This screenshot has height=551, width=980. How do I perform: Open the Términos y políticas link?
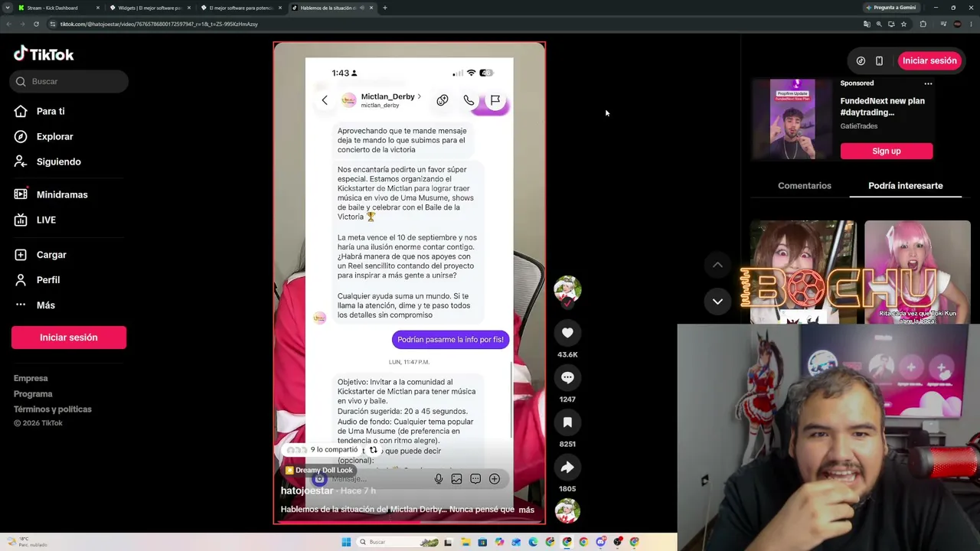point(53,409)
